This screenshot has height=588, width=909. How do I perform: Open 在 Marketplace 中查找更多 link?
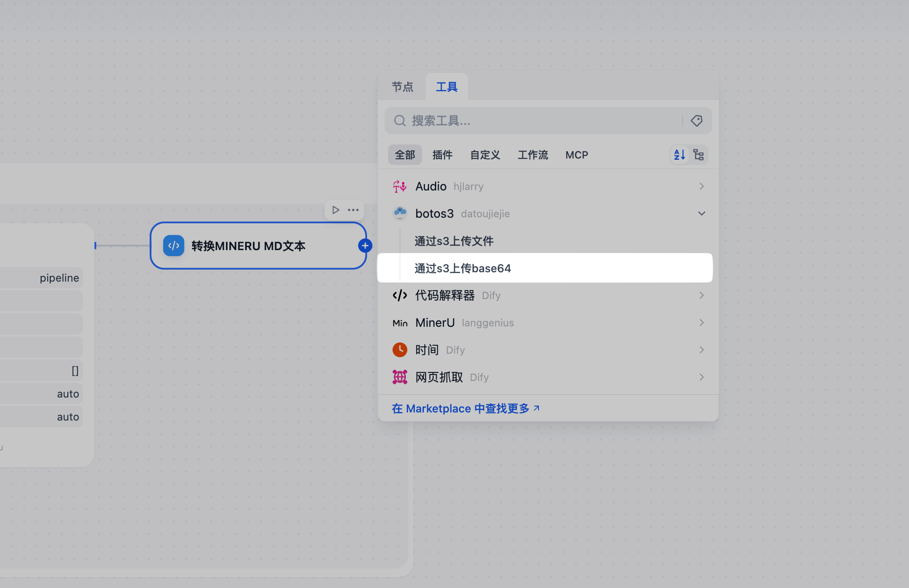(x=465, y=408)
